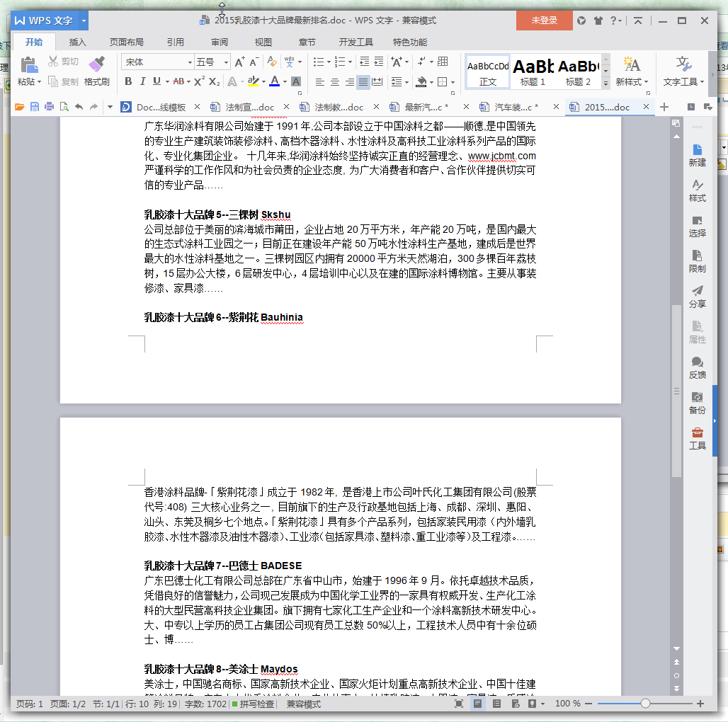Screen dimensions: 728x722
Task: Open the WPS 文字 application menu arrow
Action: (84, 21)
